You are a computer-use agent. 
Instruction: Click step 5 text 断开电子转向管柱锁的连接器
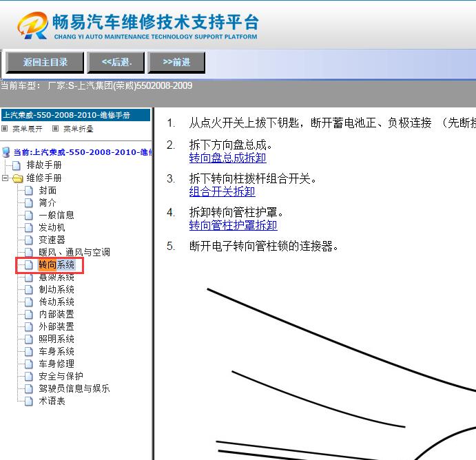point(264,246)
